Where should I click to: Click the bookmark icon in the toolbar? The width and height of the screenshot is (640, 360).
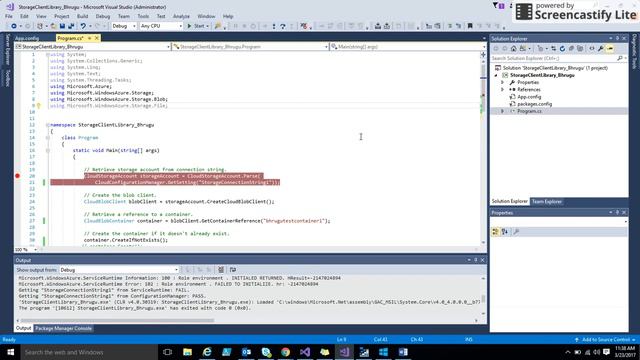click(x=470, y=26)
